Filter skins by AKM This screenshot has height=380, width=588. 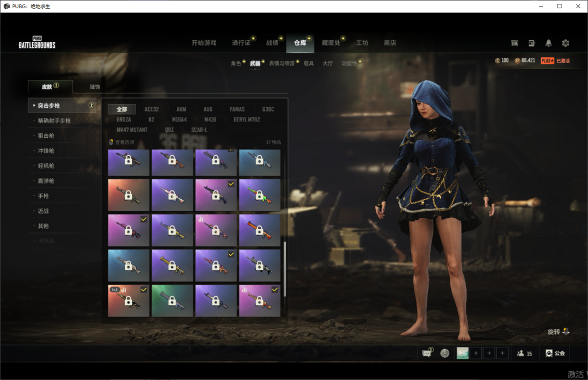pyautogui.click(x=181, y=109)
